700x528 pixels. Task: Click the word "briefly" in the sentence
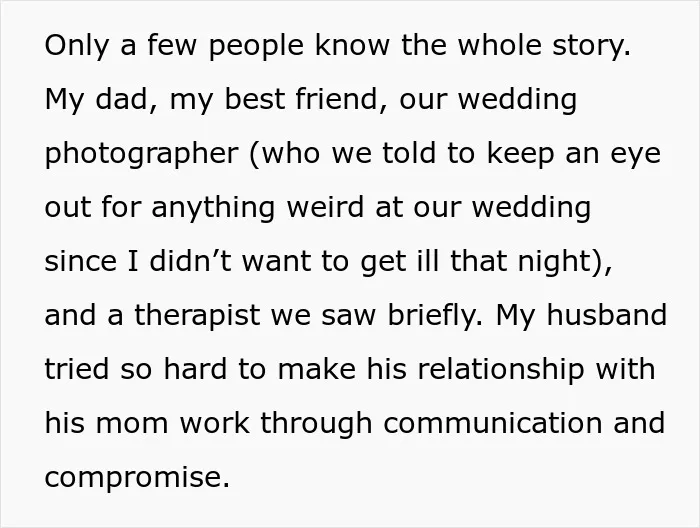tap(431, 316)
